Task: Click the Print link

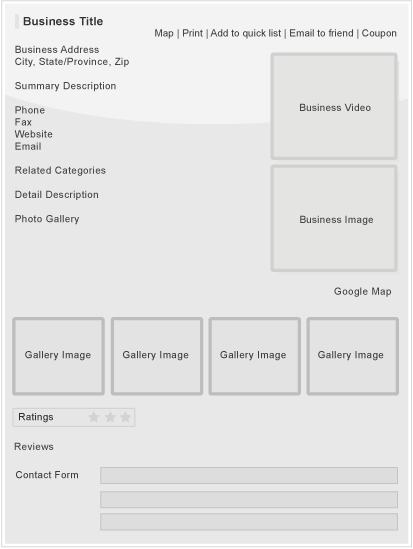Action: (x=192, y=33)
